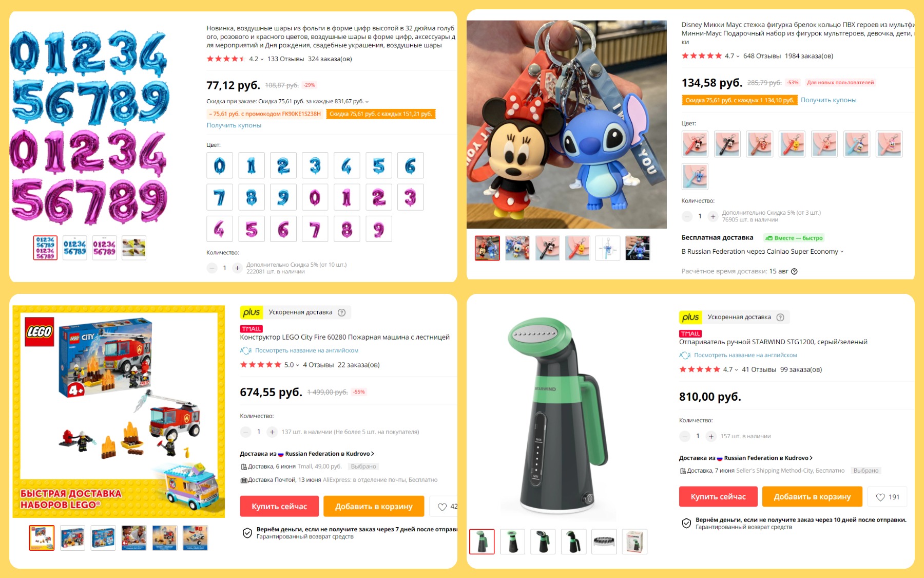This screenshot has width=924, height=578.
Task: Open delivery from Russian Federation в Kudrovo for LEGO
Action: [x=307, y=454]
